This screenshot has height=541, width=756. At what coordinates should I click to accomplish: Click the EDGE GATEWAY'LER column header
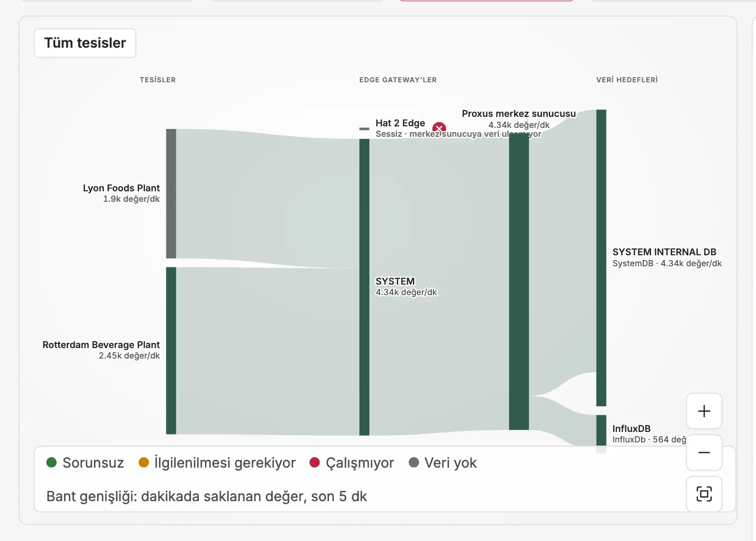point(398,80)
